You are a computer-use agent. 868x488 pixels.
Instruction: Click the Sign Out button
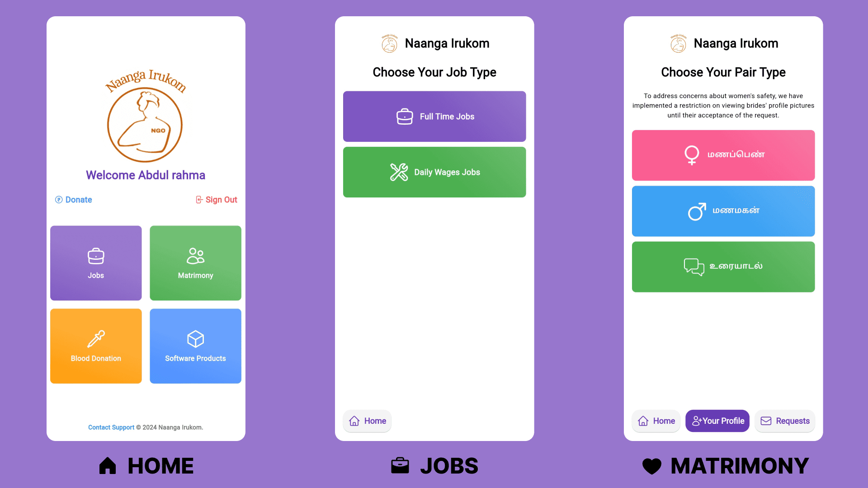pos(217,199)
